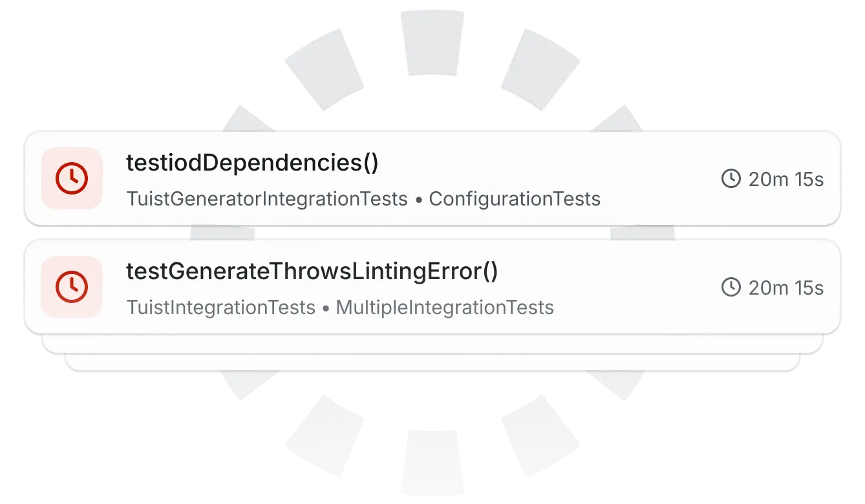Viewport: 865px width, 504px height.
Task: Select the ConfigurationTests suite label
Action: coord(514,199)
